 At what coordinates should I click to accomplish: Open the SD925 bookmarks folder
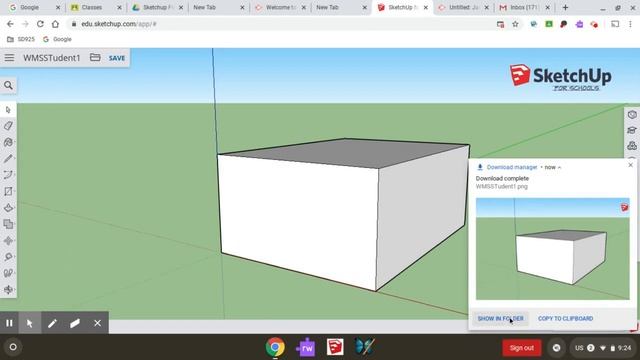click(x=21, y=39)
